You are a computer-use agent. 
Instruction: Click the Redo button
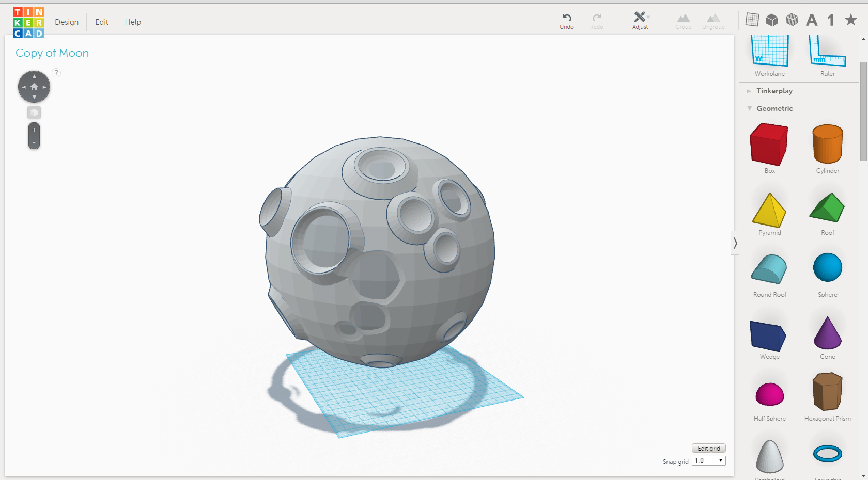click(x=597, y=21)
